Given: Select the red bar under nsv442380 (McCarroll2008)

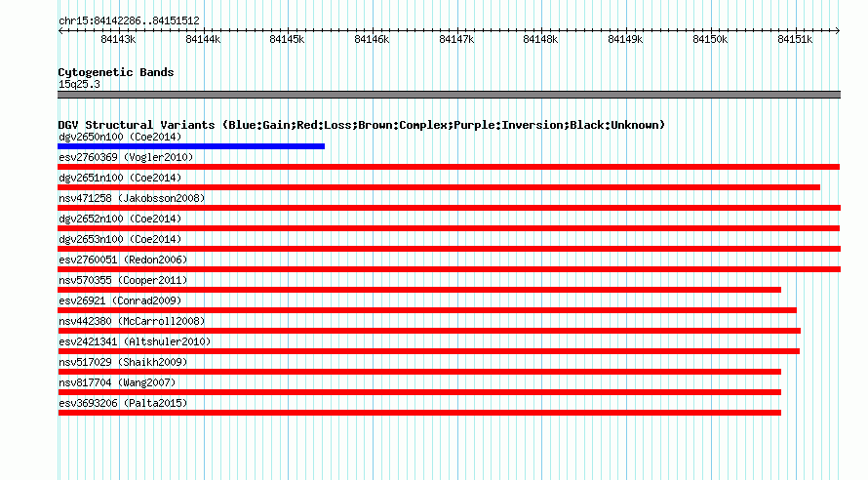Looking at the screenshot, I should [x=429, y=331].
